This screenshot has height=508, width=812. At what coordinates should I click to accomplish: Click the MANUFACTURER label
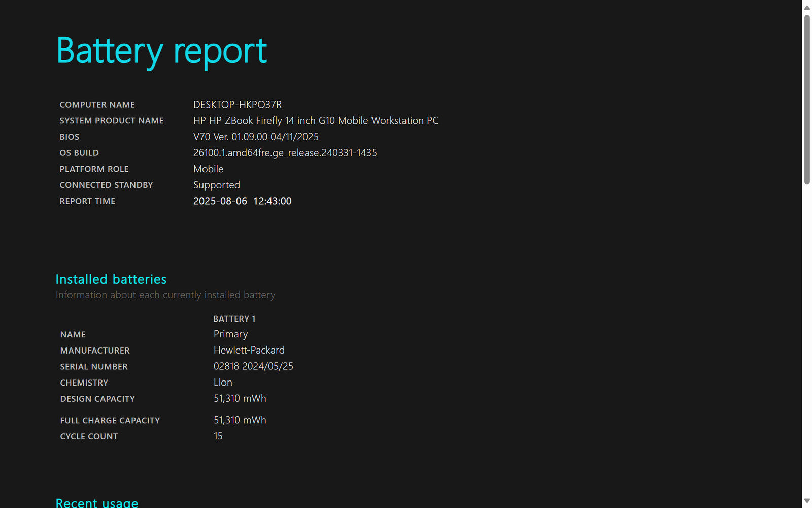click(x=95, y=351)
